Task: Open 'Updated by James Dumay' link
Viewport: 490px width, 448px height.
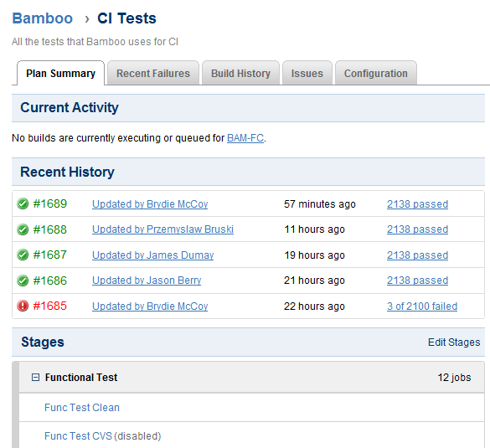Action: click(x=152, y=255)
